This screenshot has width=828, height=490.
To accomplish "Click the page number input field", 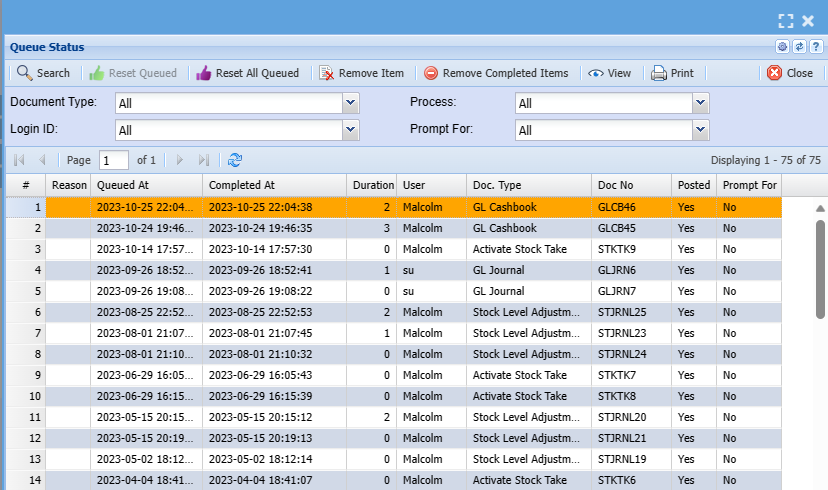I will [x=114, y=160].
